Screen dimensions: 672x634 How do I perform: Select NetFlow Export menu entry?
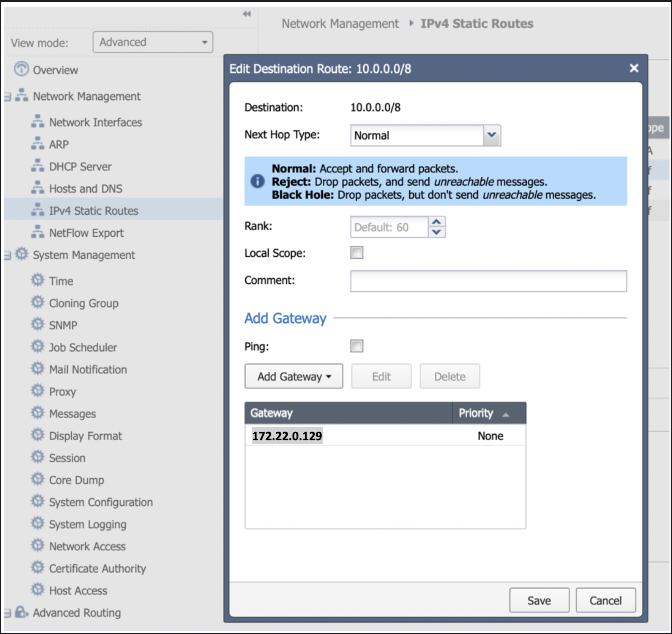coord(86,233)
